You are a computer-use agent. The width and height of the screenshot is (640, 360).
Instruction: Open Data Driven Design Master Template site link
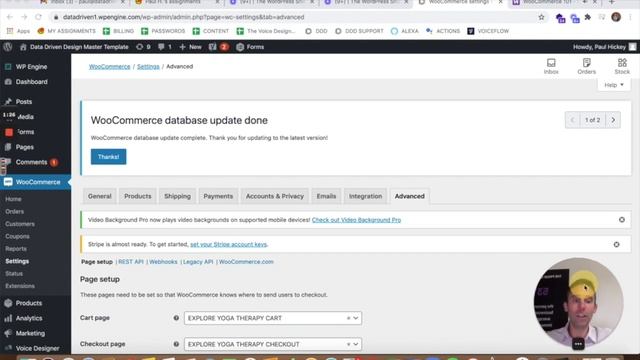pyautogui.click(x=74, y=47)
